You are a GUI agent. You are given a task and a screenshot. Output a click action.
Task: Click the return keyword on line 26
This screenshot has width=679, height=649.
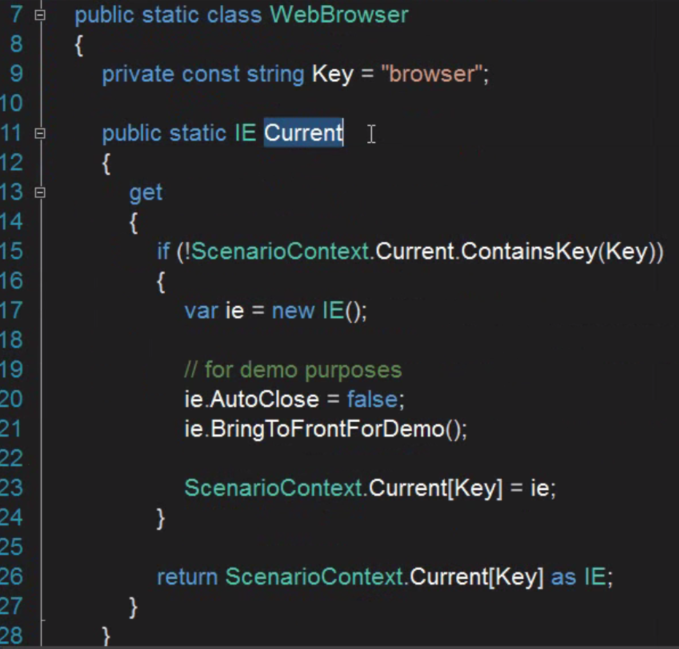[187, 577]
